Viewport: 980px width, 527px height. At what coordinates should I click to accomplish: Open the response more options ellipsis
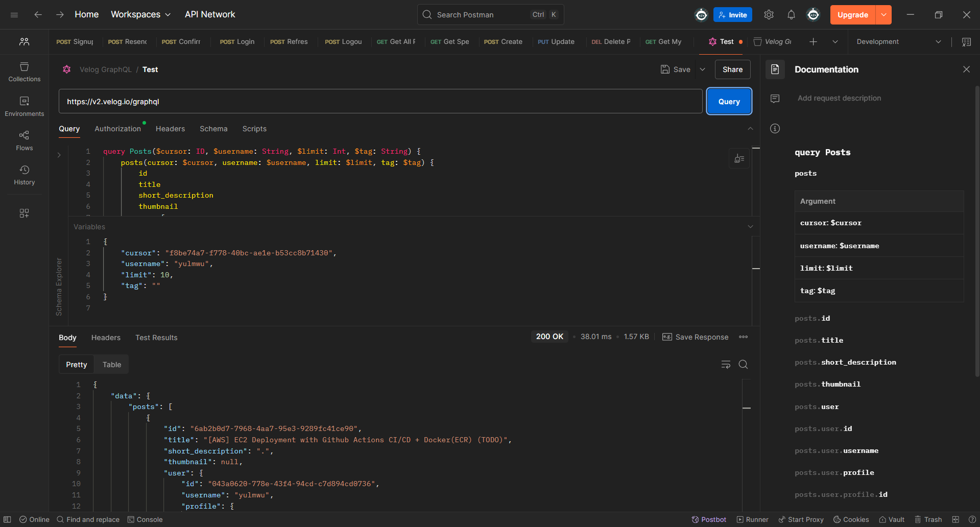[744, 337]
